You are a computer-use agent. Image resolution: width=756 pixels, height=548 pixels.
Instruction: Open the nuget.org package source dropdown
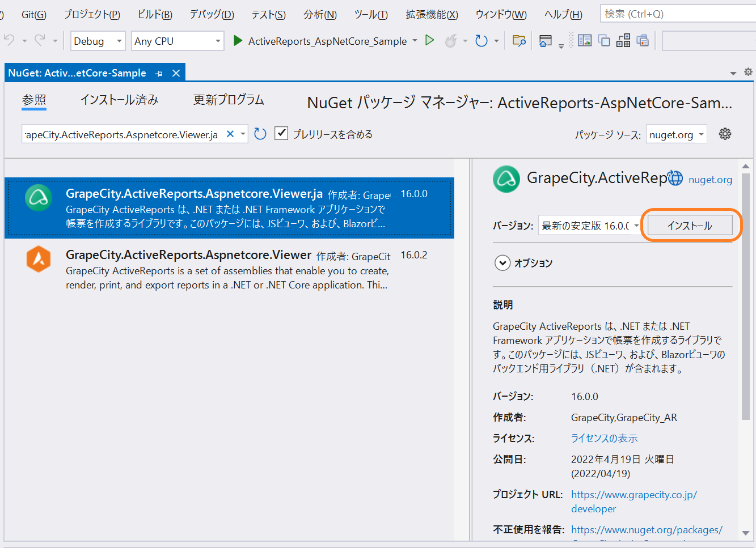coord(677,134)
